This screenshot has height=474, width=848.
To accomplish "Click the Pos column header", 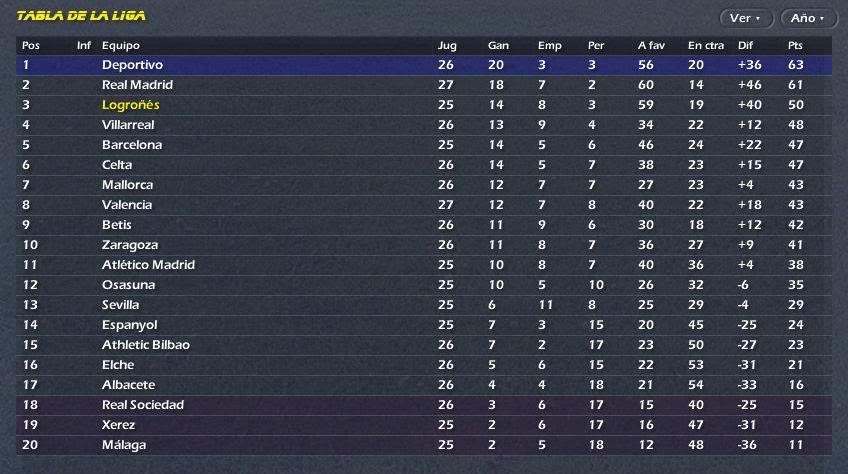I will click(x=31, y=45).
